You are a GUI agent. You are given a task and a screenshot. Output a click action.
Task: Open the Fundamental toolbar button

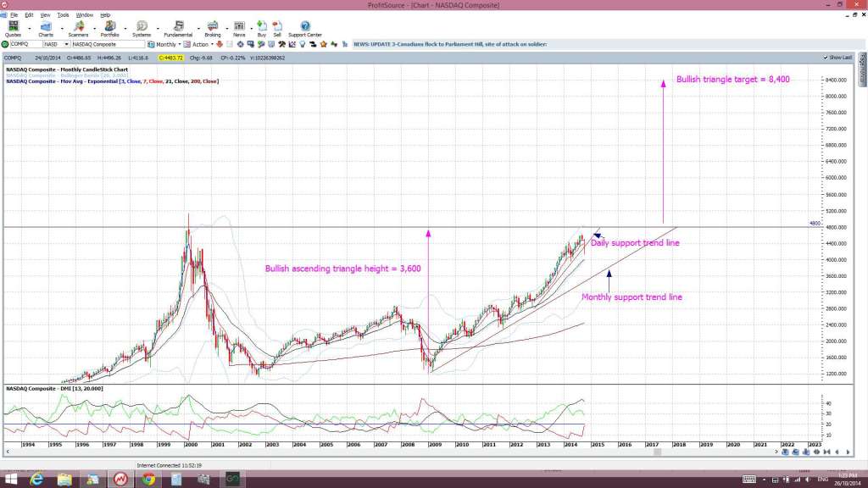click(178, 29)
